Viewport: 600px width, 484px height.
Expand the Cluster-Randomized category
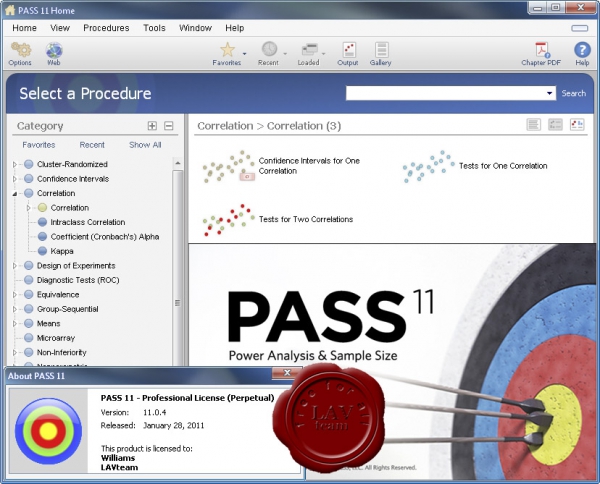pyautogui.click(x=15, y=164)
